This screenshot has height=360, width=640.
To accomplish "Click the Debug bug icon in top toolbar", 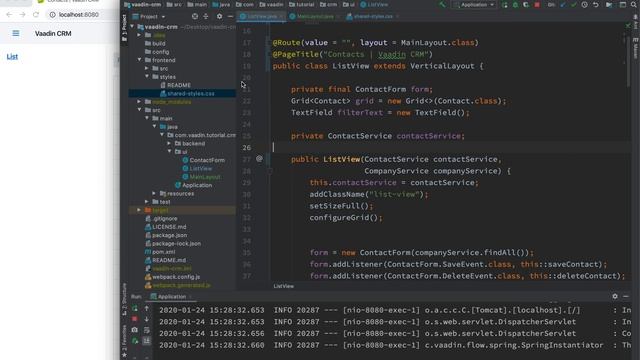I will (516, 5).
